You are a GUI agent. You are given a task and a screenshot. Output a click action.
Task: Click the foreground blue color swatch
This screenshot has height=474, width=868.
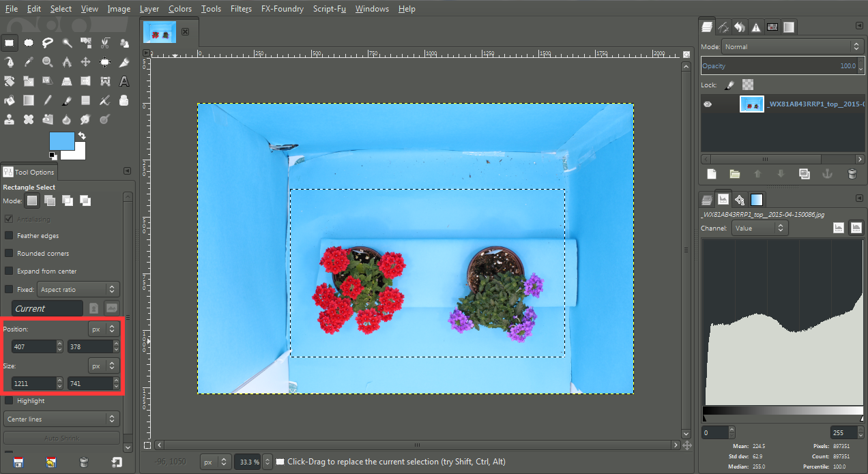click(x=61, y=140)
